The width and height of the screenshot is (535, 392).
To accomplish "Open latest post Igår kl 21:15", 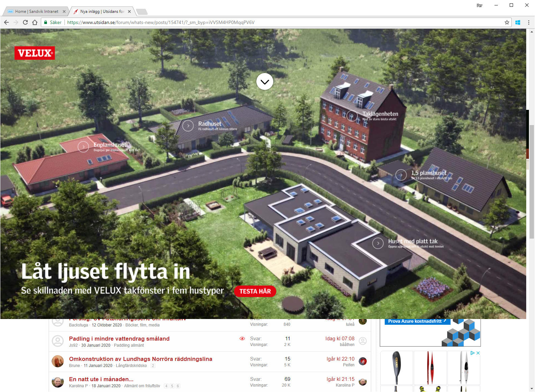I will point(340,379).
